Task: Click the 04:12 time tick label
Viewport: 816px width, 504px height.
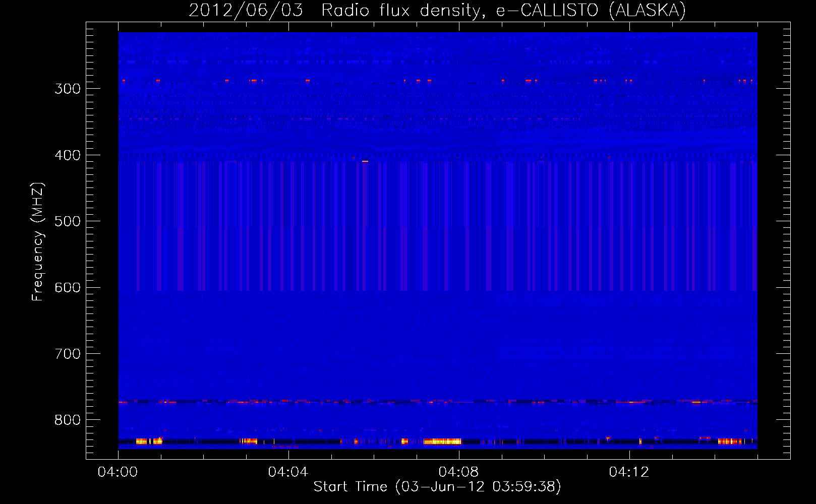Action: pos(629,472)
